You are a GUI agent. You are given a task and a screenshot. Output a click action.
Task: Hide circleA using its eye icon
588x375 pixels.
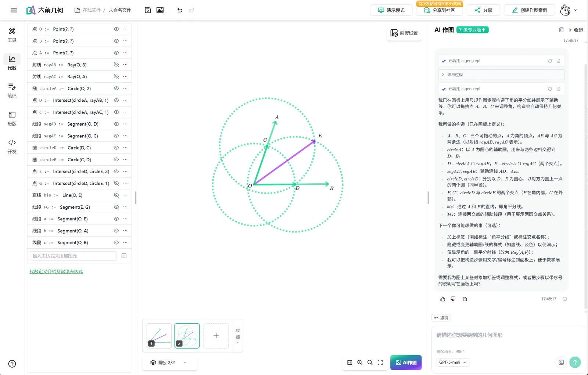(116, 89)
